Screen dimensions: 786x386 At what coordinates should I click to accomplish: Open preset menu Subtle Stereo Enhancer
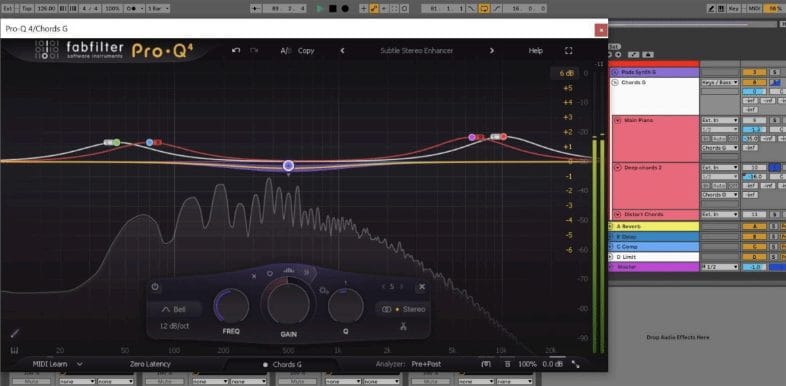pos(416,51)
